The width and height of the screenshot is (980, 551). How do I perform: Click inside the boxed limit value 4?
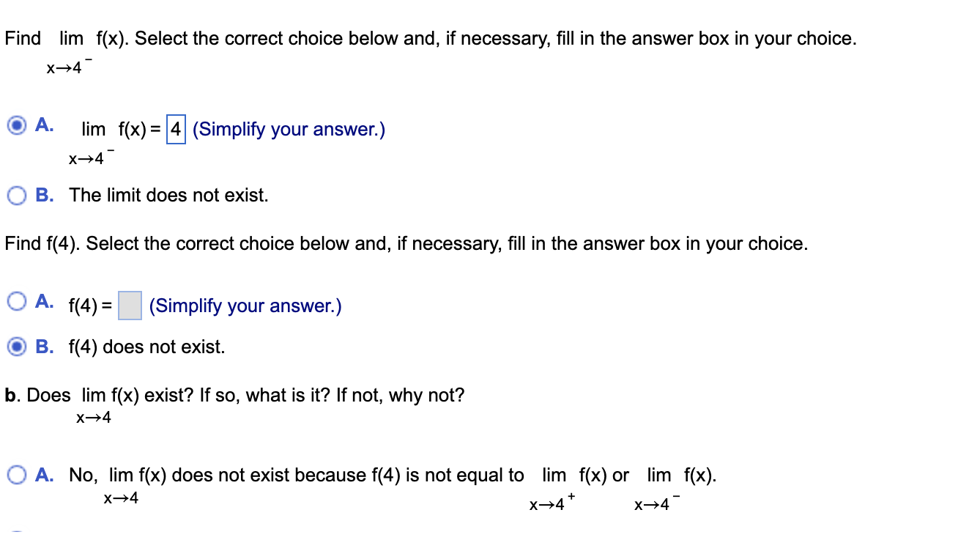[176, 129]
